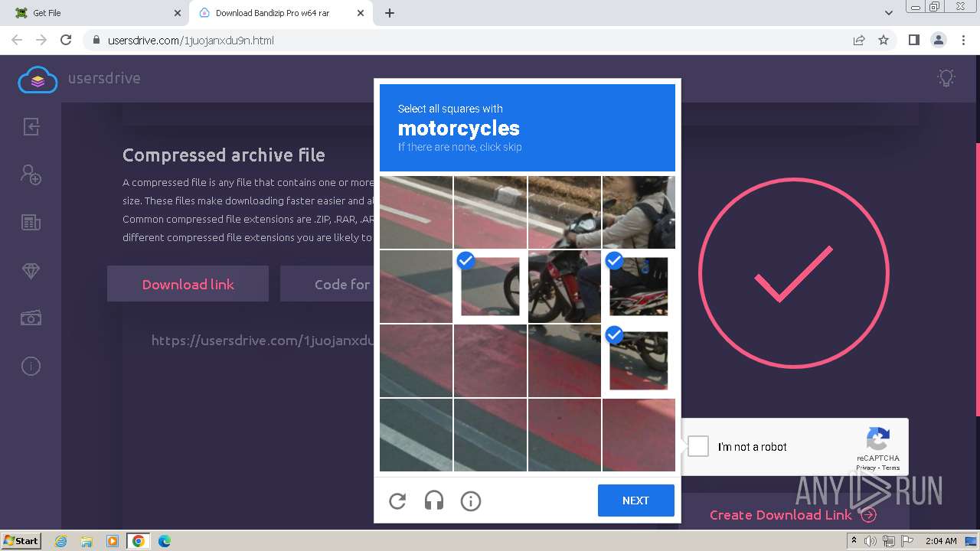Screen dimensions: 980x551
Task: Deselect the motorcycle rear wheel tile
Action: [639, 360]
